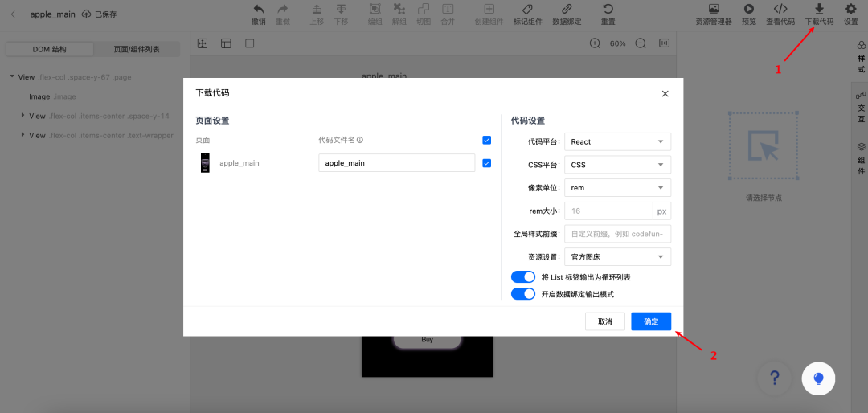Click the code file name input apple_main
Screen dimensions: 868x413
(397, 163)
